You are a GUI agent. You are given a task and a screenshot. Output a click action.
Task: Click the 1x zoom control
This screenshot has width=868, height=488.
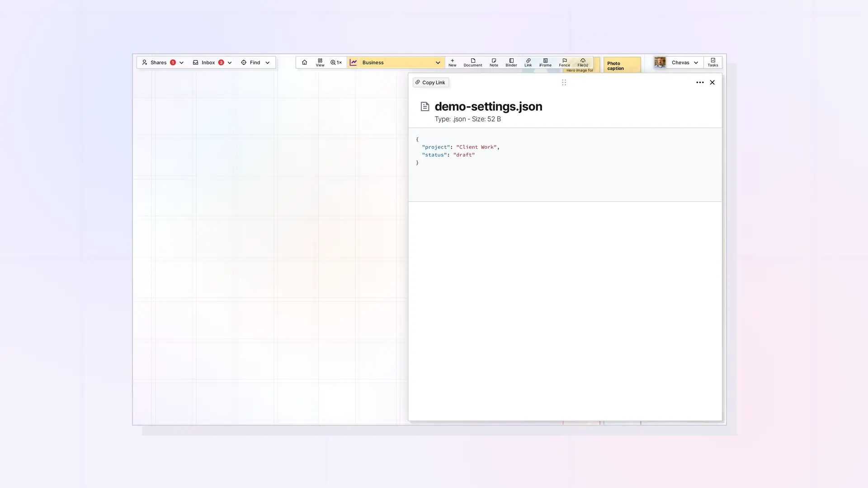point(336,62)
